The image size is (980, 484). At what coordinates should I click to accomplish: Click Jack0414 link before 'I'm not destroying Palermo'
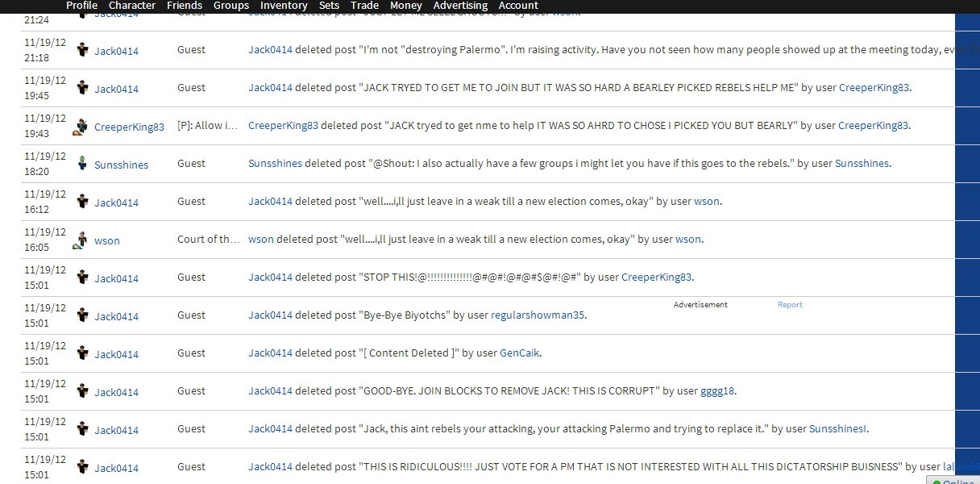(270, 49)
